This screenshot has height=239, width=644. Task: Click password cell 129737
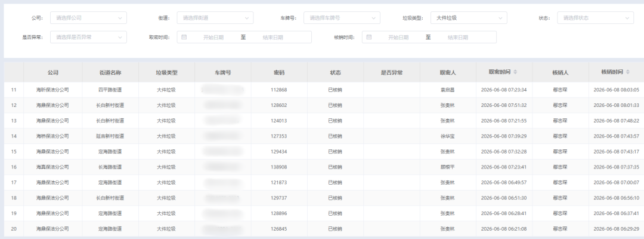coord(279,198)
